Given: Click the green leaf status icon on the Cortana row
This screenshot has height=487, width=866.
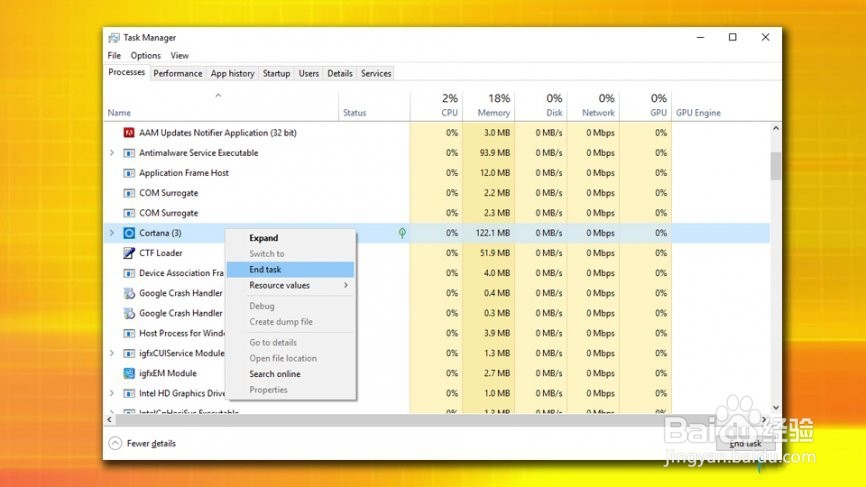Looking at the screenshot, I should 402,233.
